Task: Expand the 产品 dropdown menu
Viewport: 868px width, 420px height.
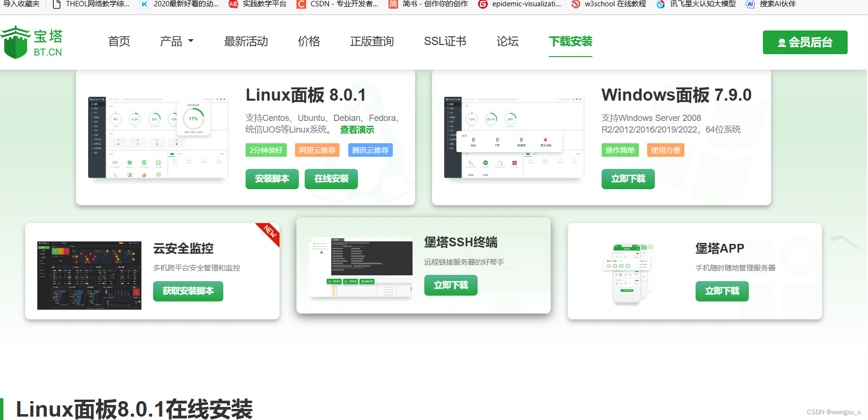Action: pyautogui.click(x=177, y=42)
